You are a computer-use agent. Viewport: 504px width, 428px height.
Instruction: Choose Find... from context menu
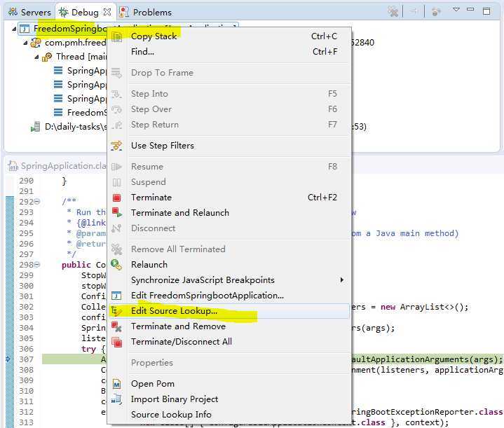click(x=229, y=52)
